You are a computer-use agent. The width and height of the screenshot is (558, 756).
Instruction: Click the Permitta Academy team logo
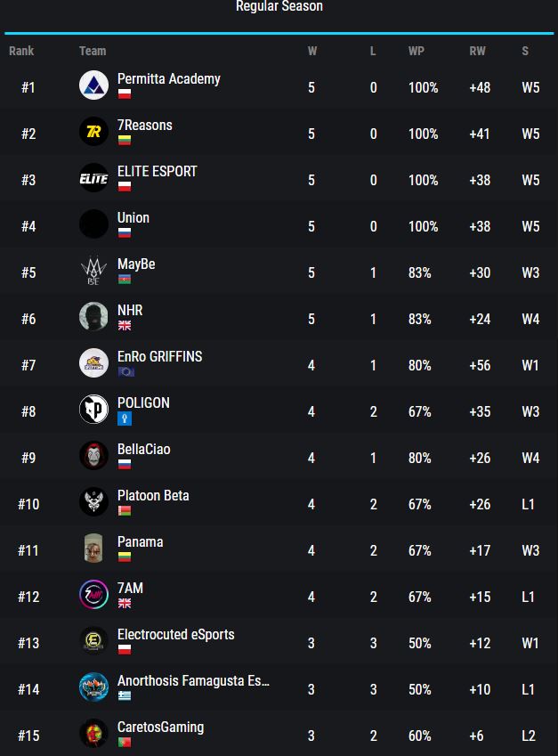tap(93, 87)
